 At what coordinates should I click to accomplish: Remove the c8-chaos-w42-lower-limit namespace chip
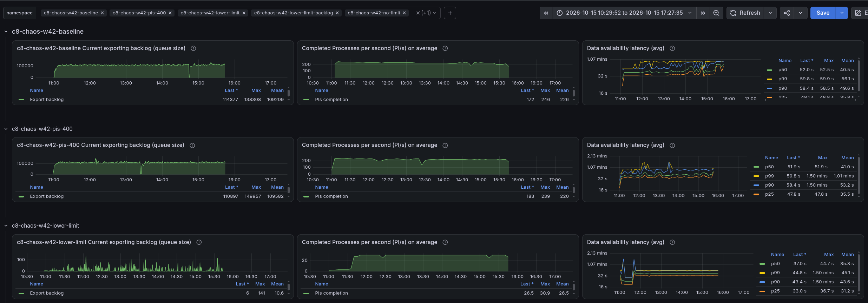(244, 13)
